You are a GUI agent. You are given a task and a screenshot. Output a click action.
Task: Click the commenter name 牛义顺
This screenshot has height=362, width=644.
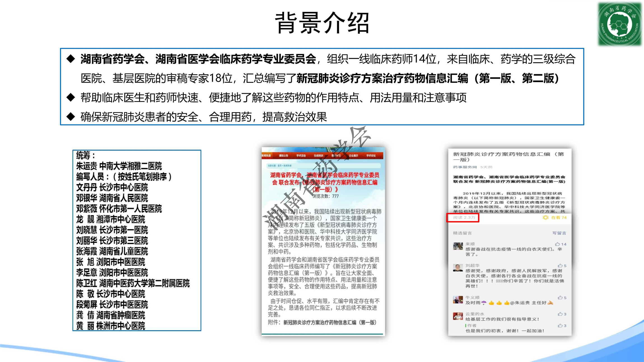click(x=472, y=297)
